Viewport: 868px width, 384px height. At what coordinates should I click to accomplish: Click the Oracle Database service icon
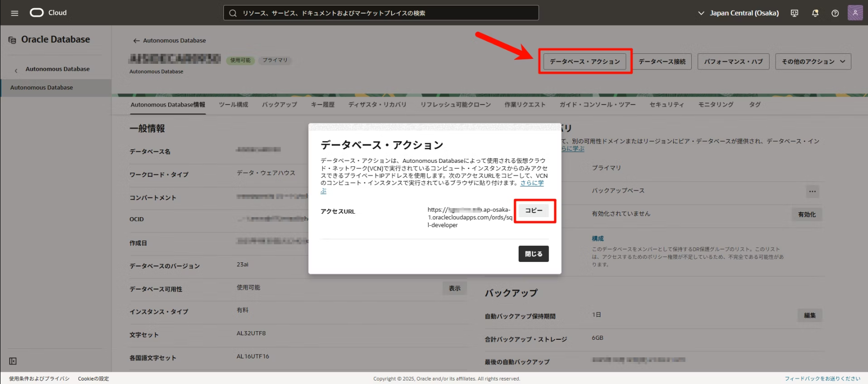click(12, 40)
